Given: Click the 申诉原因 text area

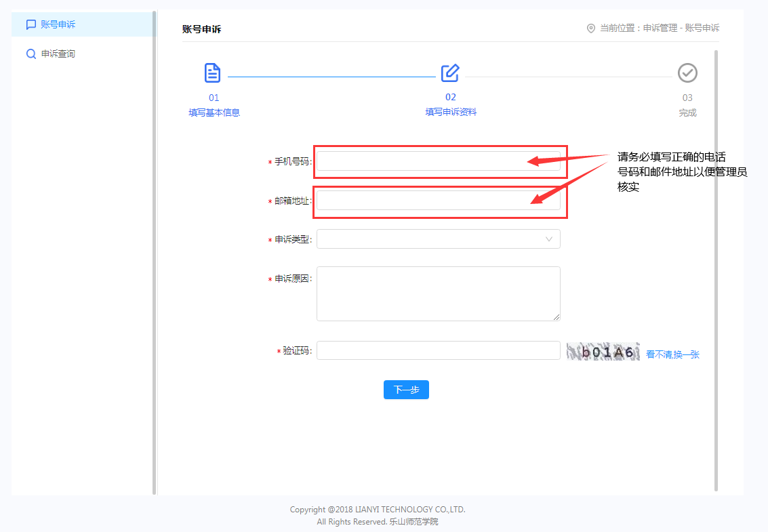Looking at the screenshot, I should click(x=439, y=294).
